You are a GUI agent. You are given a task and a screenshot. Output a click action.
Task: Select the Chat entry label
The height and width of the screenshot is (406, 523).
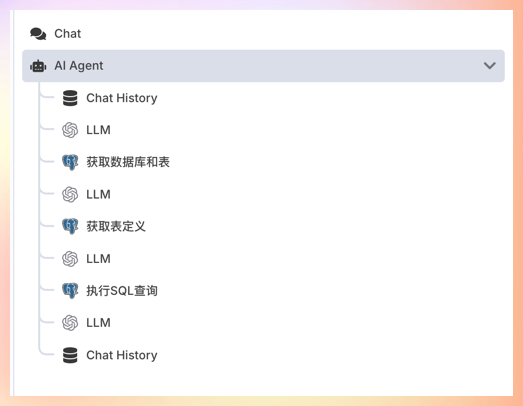point(68,34)
